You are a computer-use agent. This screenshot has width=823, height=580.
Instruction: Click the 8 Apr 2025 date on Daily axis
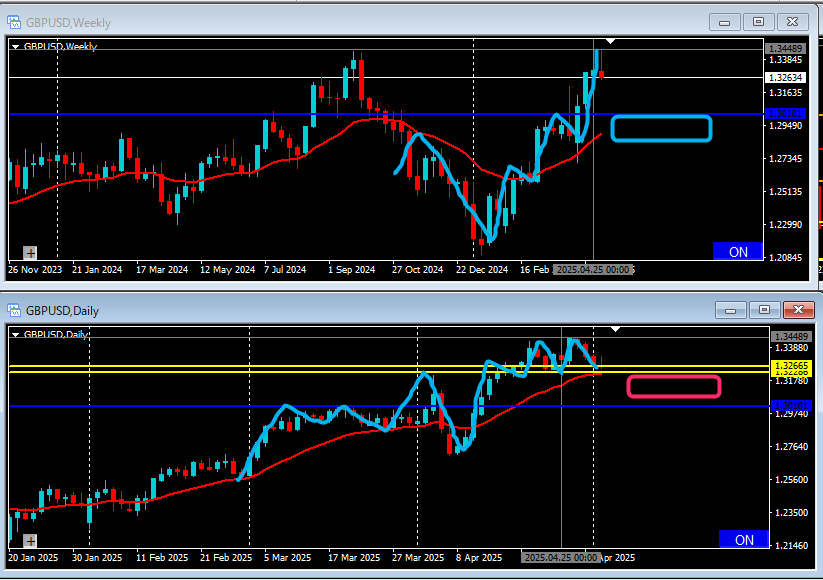pyautogui.click(x=479, y=557)
